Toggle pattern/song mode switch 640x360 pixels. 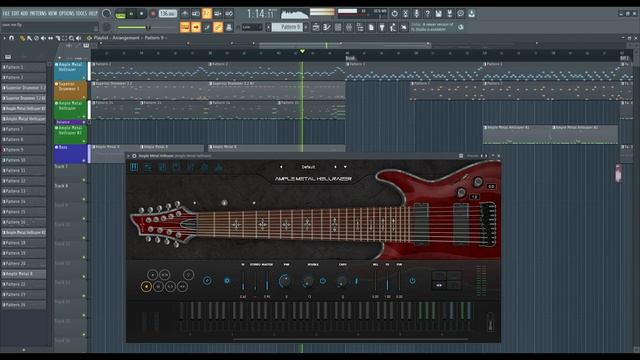[120, 14]
